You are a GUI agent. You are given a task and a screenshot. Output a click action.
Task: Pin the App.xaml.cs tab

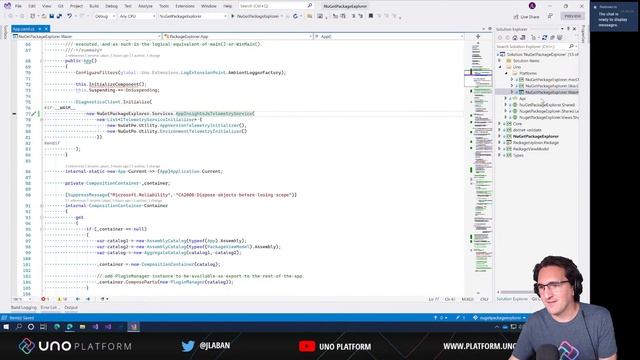(40, 29)
